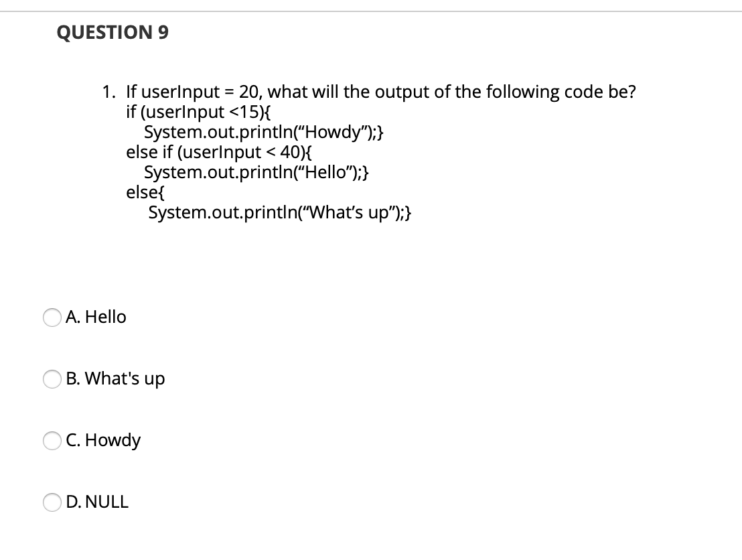Click the line printing What's up
742x560 pixels.
[x=277, y=213]
